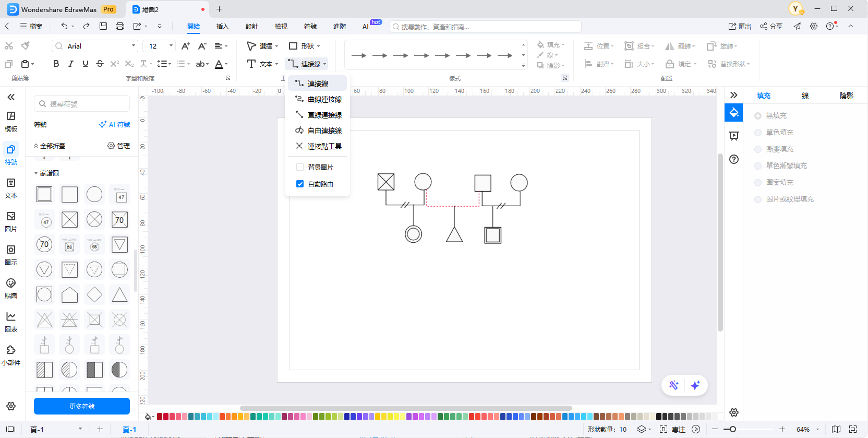Open the 貼圖 stickers sidebar panel

click(x=11, y=288)
